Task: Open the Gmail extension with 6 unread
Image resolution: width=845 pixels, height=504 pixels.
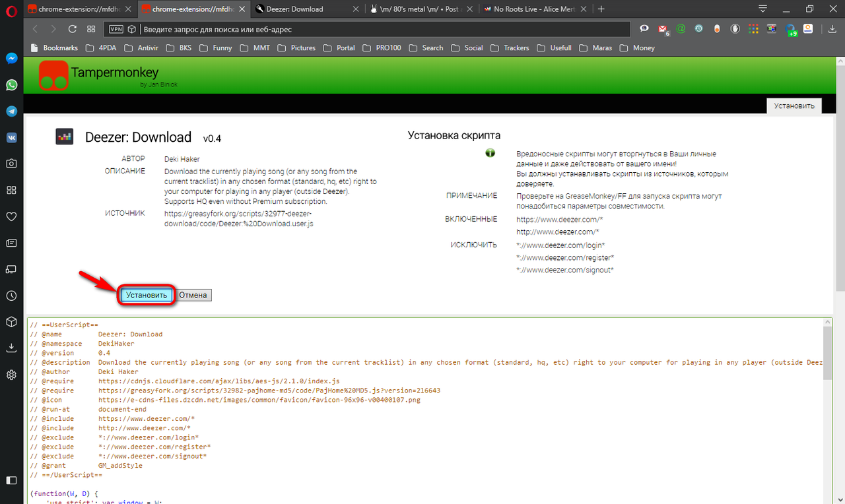Action: tap(663, 29)
